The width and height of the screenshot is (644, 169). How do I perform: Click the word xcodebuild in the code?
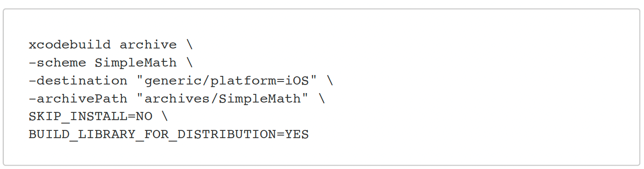(70, 45)
